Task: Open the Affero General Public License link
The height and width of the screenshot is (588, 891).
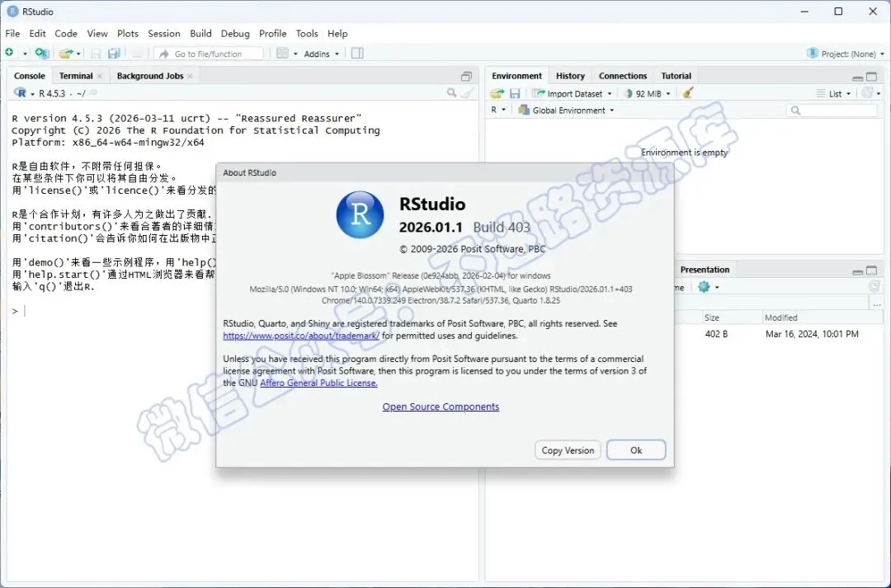Action: 318,383
